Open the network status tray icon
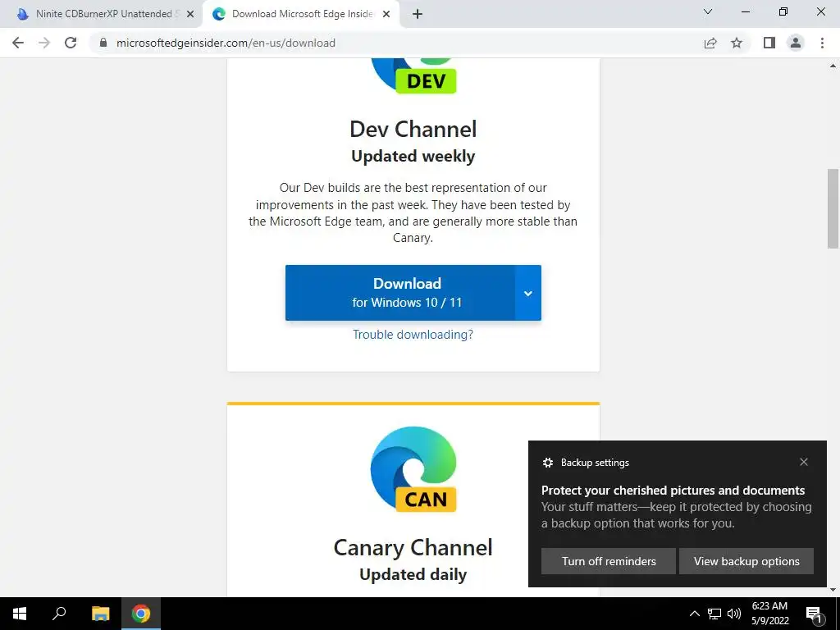Image resolution: width=840 pixels, height=630 pixels. pos(714,614)
